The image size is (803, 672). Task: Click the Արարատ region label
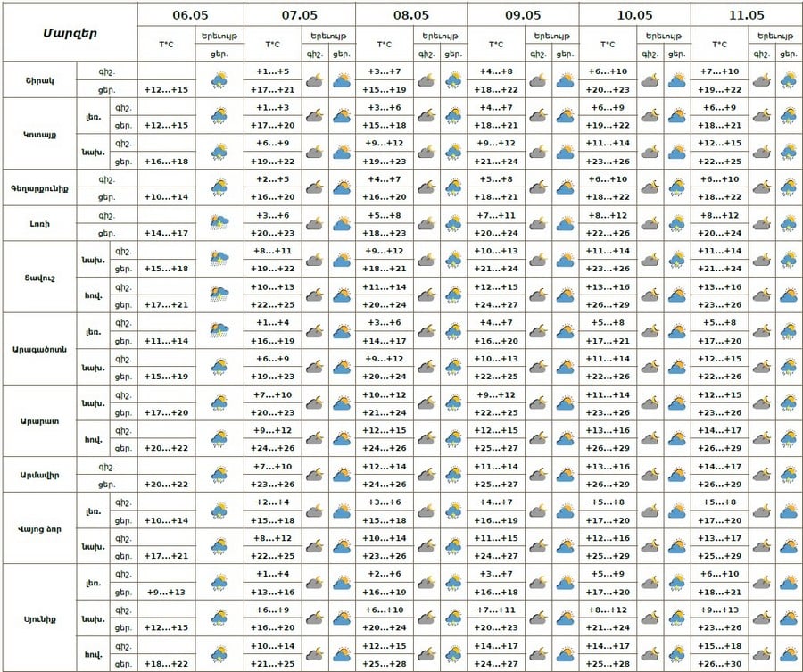coord(39,421)
